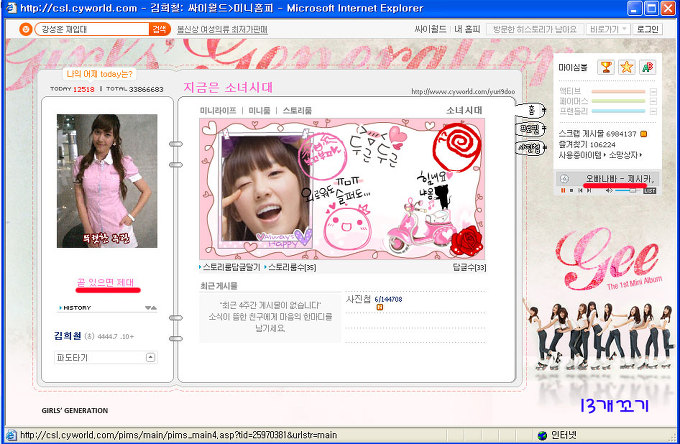Click the search input field
The height and width of the screenshot is (444, 680).
(92, 29)
